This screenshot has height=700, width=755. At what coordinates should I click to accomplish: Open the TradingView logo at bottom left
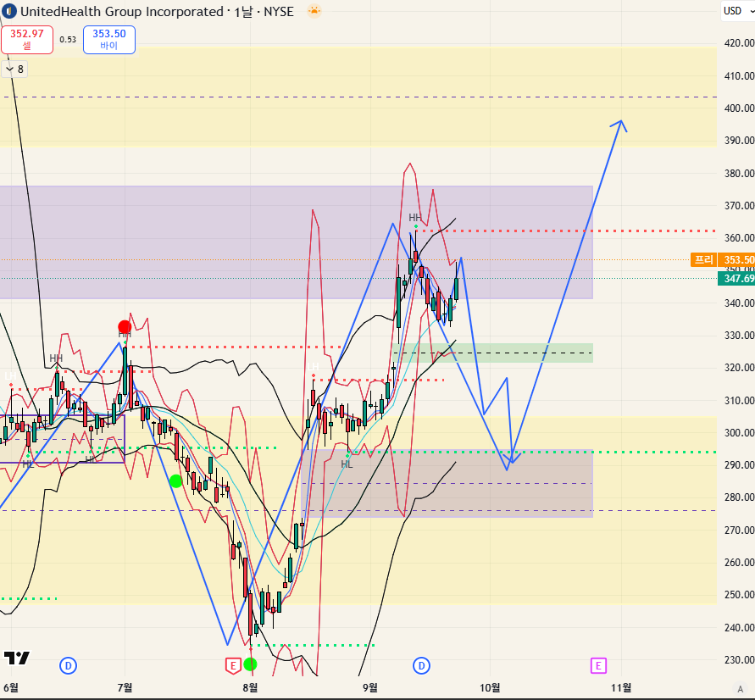17,658
